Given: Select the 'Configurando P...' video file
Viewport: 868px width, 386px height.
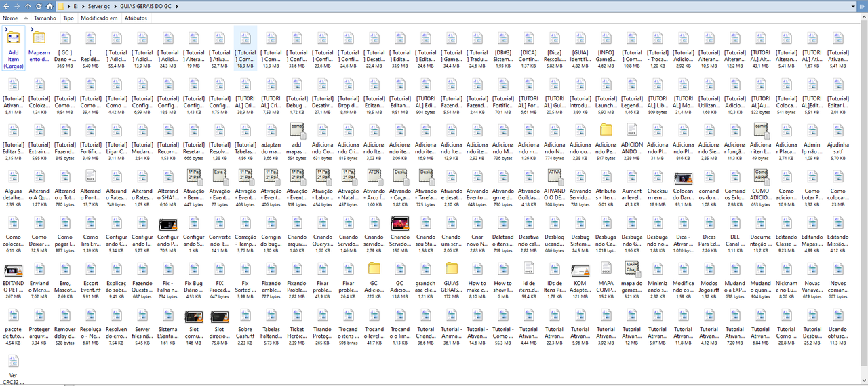Looking at the screenshot, I should tap(168, 232).
